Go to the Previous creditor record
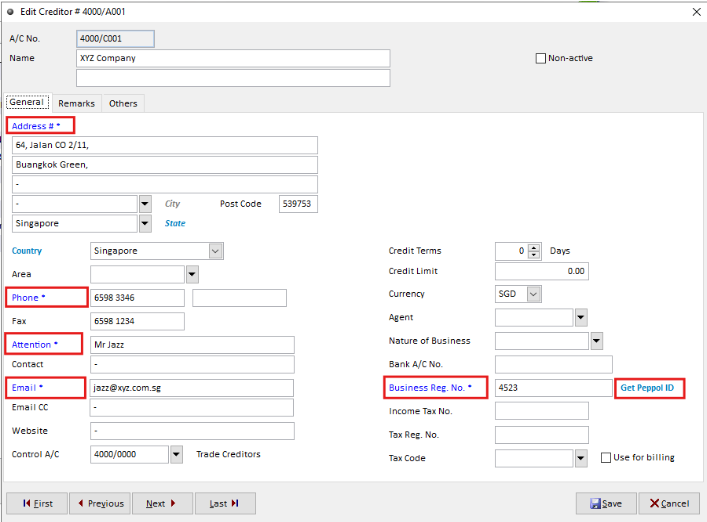The width and height of the screenshot is (707, 522). [100, 503]
